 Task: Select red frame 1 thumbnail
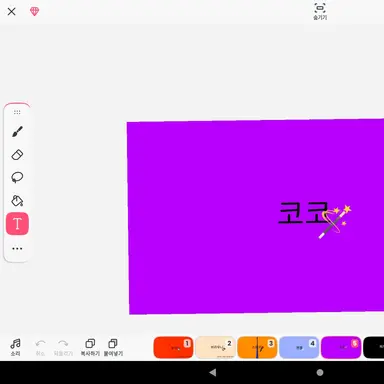(173, 347)
